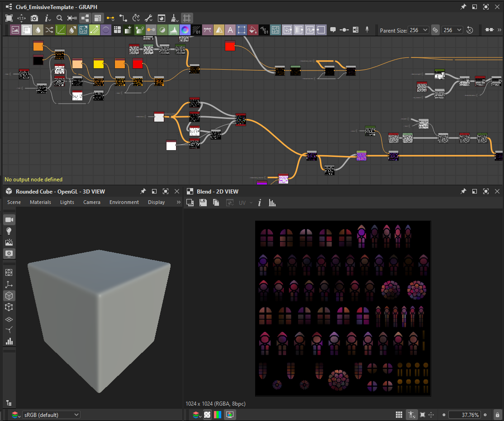
Task: Add a Uniform Color paint bucket node
Action: 252,30
